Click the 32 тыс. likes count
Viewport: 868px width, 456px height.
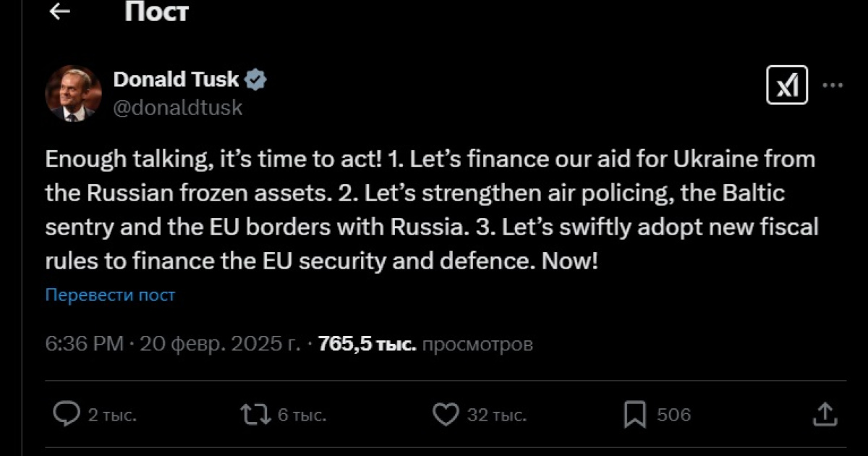495,415
